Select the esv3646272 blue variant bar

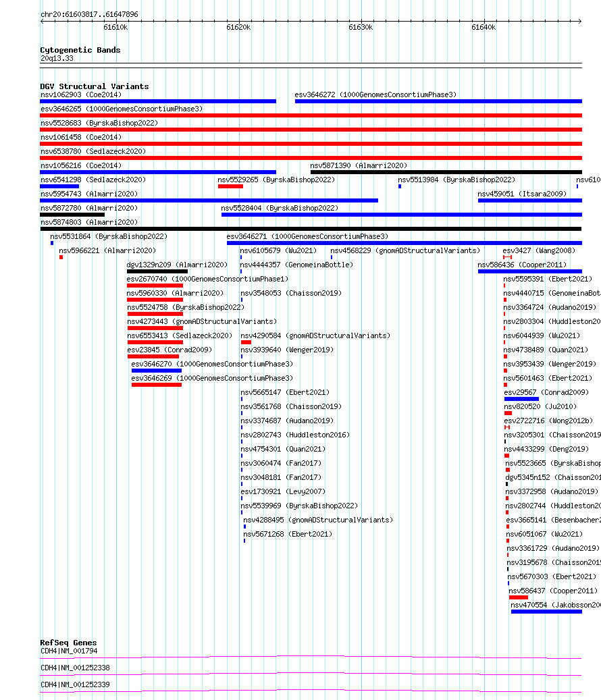438,101
